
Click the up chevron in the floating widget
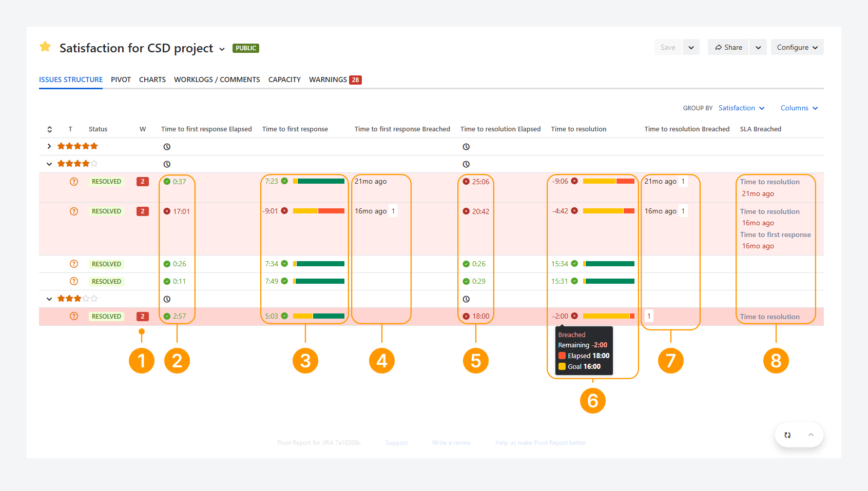[x=811, y=435]
